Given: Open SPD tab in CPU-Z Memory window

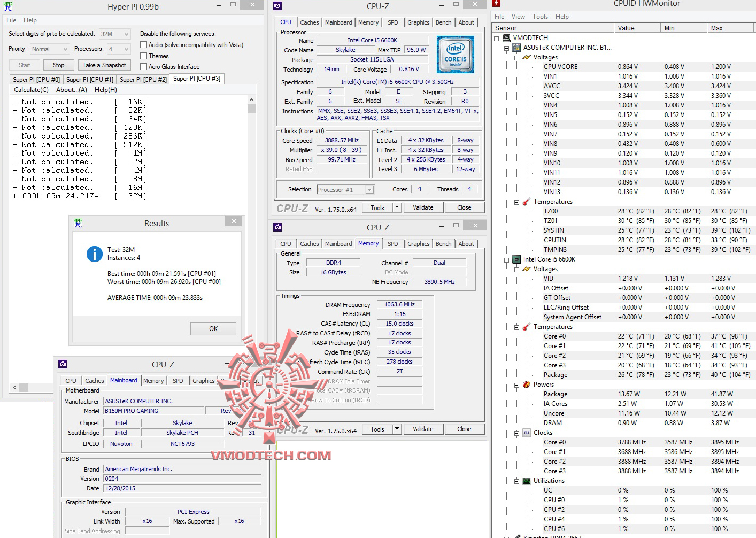Looking at the screenshot, I should [393, 244].
